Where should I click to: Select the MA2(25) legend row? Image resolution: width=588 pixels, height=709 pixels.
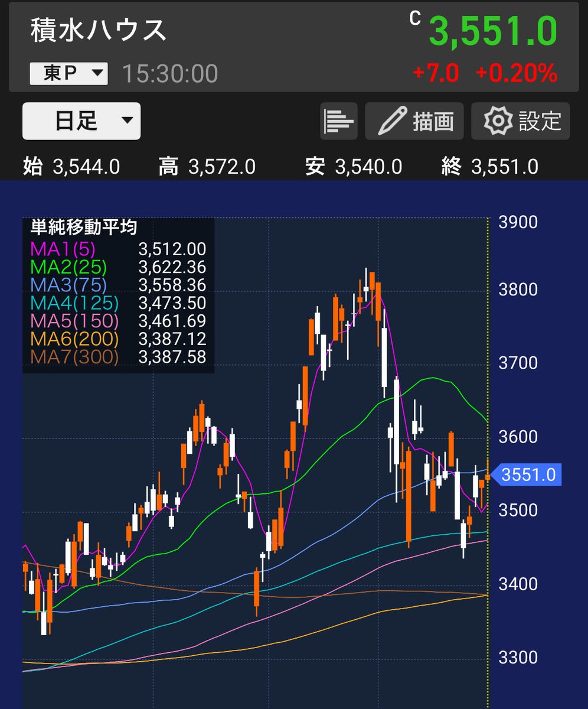(x=117, y=267)
